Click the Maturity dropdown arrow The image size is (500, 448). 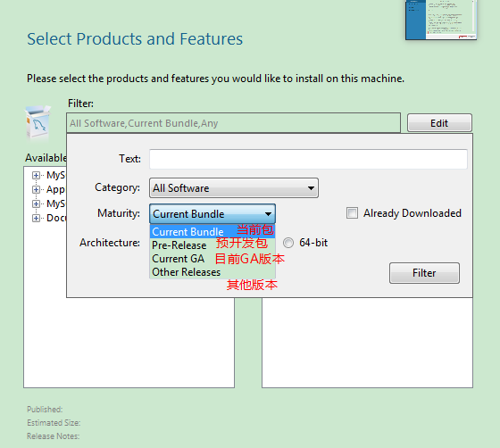click(x=268, y=214)
